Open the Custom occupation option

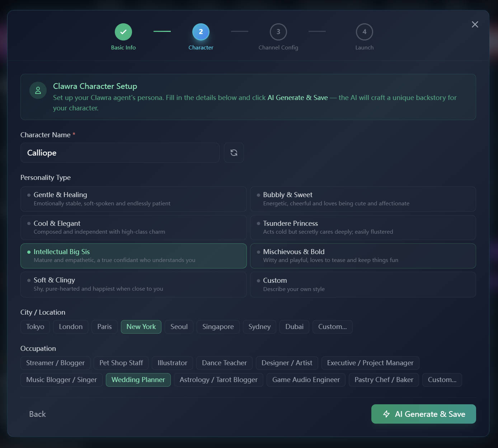point(442,380)
